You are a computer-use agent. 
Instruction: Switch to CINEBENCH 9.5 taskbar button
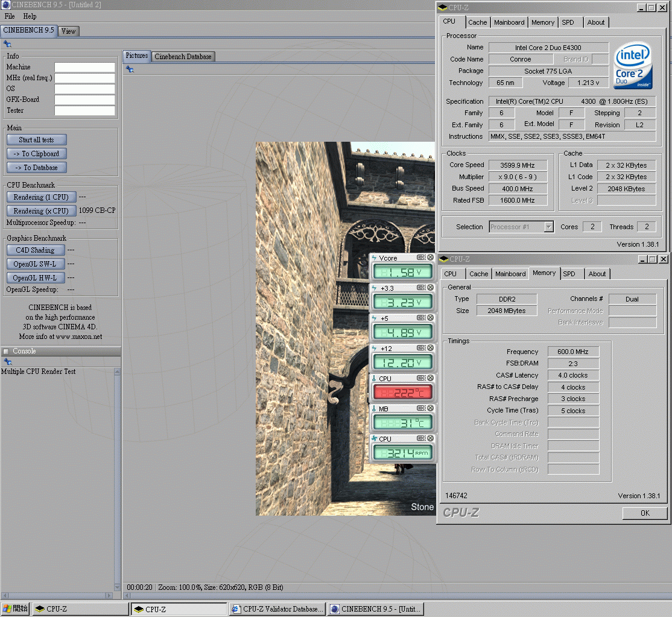(x=376, y=609)
